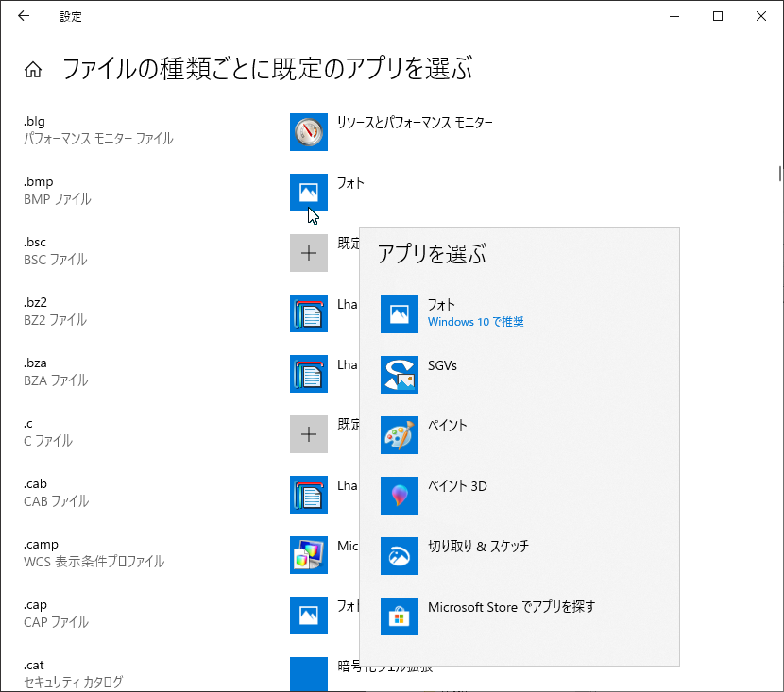Choose SGVs label in app list

(x=442, y=365)
